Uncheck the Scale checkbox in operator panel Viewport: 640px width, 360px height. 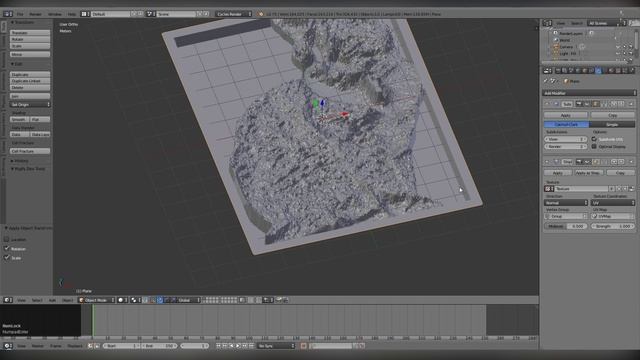pos(7,258)
